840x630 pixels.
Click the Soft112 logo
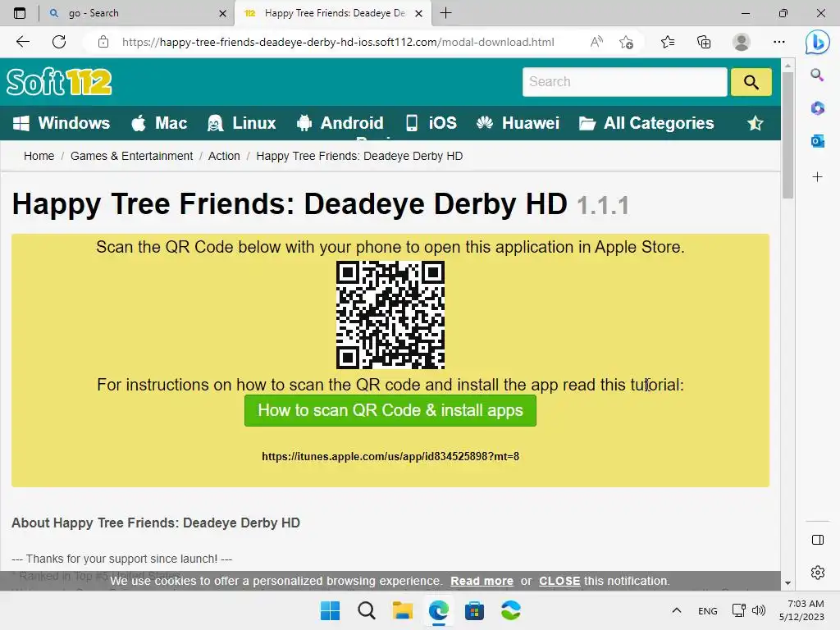(59, 82)
